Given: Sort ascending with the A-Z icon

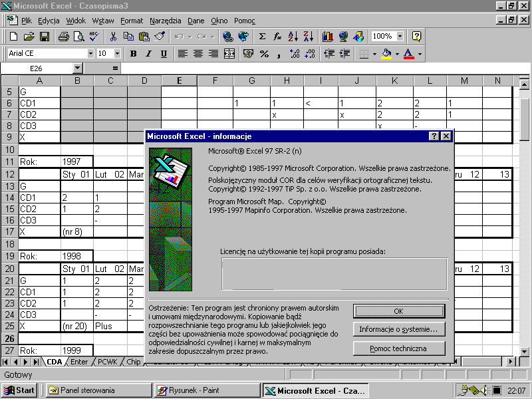Looking at the screenshot, I should tap(294, 37).
